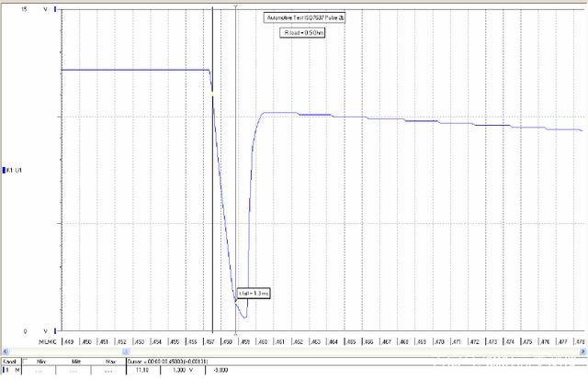Click the gray second vertical cursor line
This screenshot has width=588, height=379.
click(x=235, y=169)
